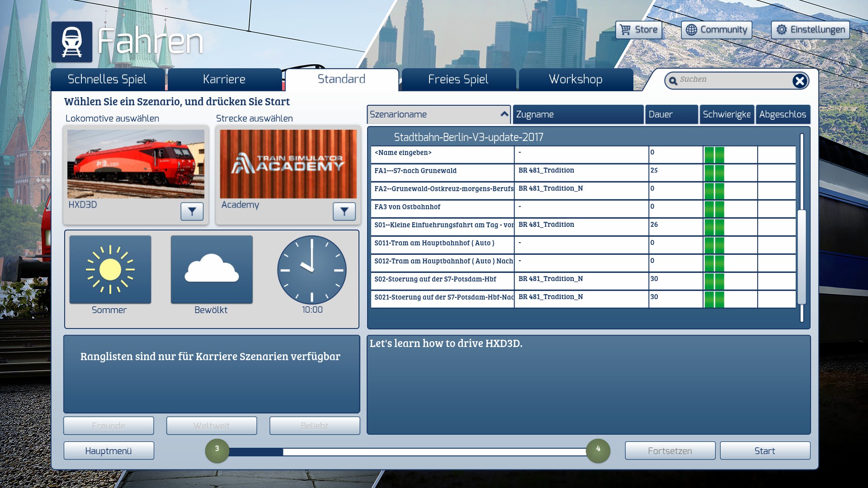
Task: Sort scenarios by Dauer column
Action: click(671, 114)
